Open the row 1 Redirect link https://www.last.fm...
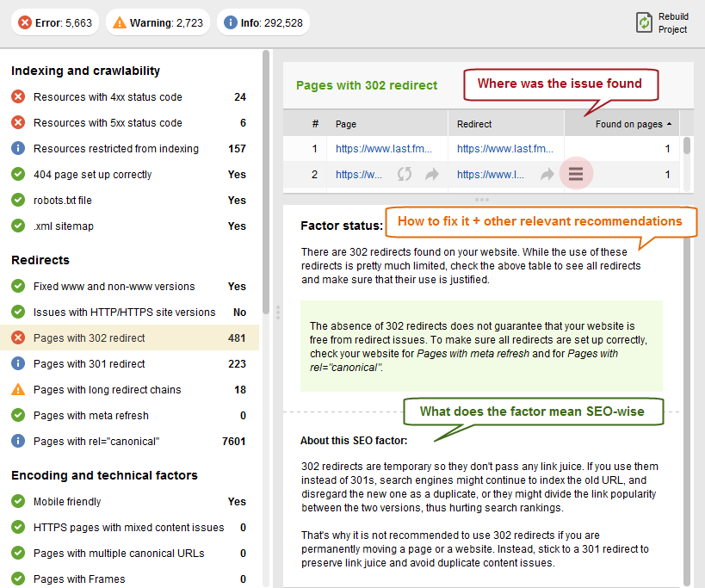This screenshot has height=588, width=705. (x=505, y=148)
